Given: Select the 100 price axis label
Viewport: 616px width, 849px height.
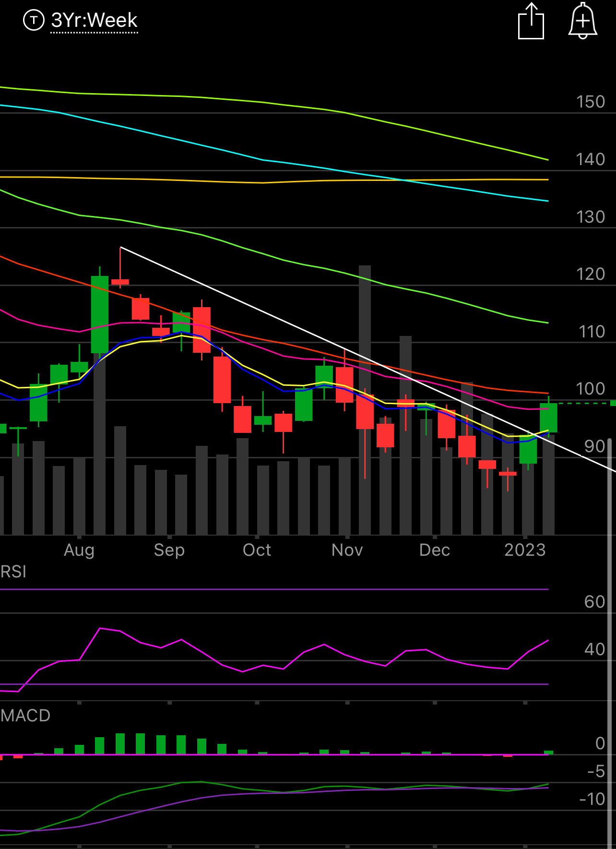Looking at the screenshot, I should coord(591,389).
